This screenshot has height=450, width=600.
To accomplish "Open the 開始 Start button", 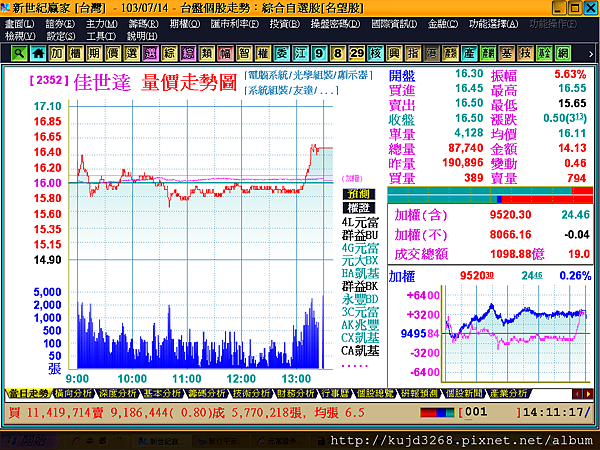I will pos(29,441).
